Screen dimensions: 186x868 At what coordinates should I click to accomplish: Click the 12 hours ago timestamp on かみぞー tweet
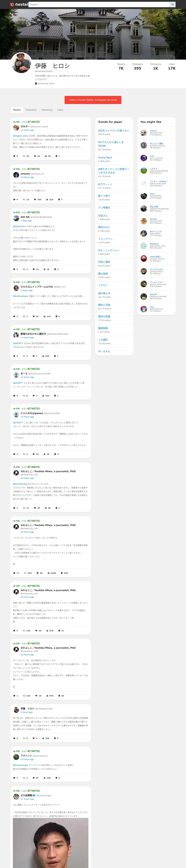(27, 130)
